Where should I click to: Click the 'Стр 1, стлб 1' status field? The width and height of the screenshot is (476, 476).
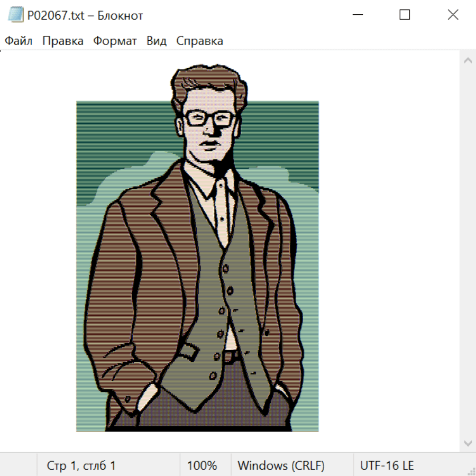(81, 465)
